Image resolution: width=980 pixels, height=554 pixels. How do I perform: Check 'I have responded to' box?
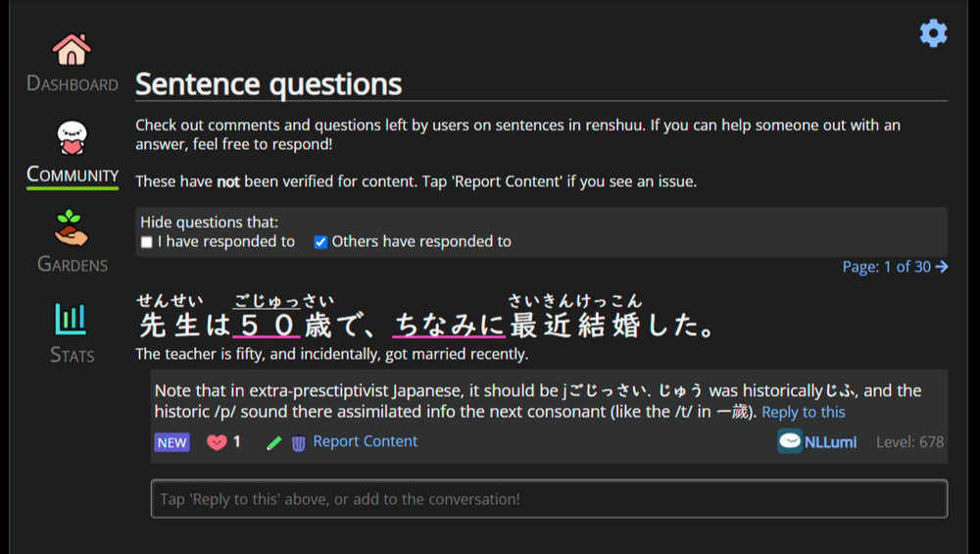(x=147, y=242)
